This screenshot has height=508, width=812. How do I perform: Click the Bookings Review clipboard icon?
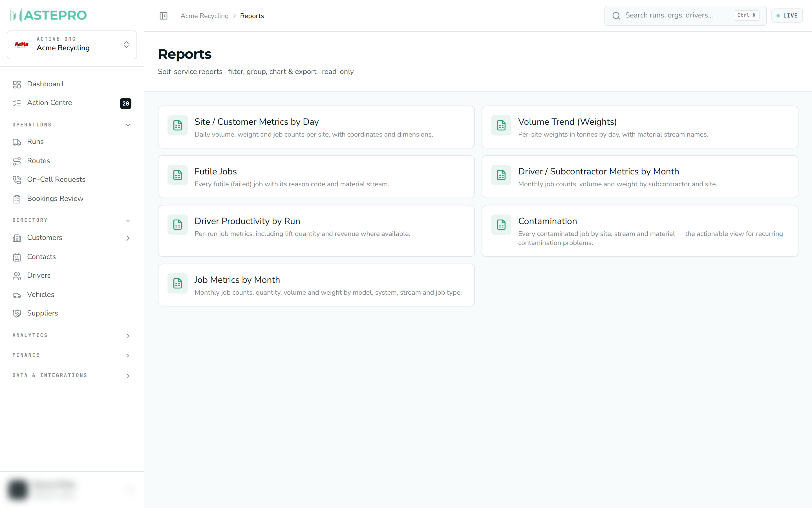click(x=17, y=199)
